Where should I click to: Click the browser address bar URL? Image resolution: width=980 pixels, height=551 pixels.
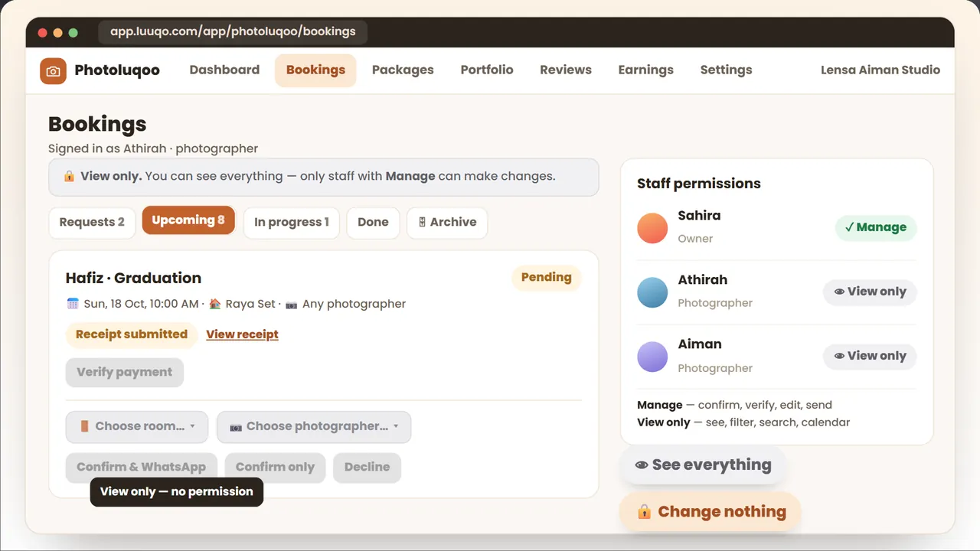tap(233, 32)
